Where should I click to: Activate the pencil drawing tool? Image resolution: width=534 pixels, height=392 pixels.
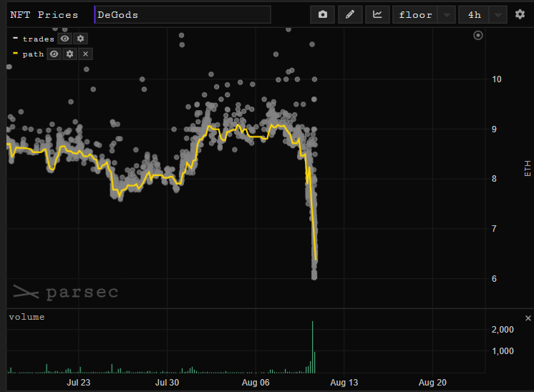coord(350,14)
